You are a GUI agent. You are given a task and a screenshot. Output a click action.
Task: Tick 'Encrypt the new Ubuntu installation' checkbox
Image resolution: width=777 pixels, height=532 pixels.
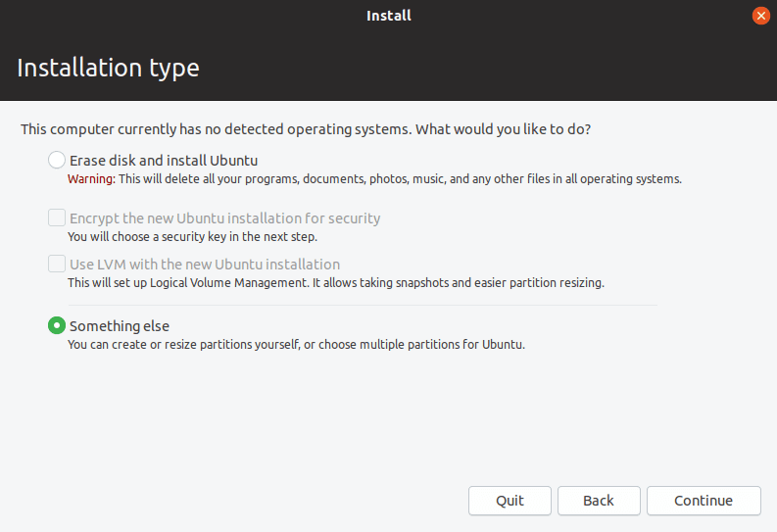pyautogui.click(x=57, y=218)
